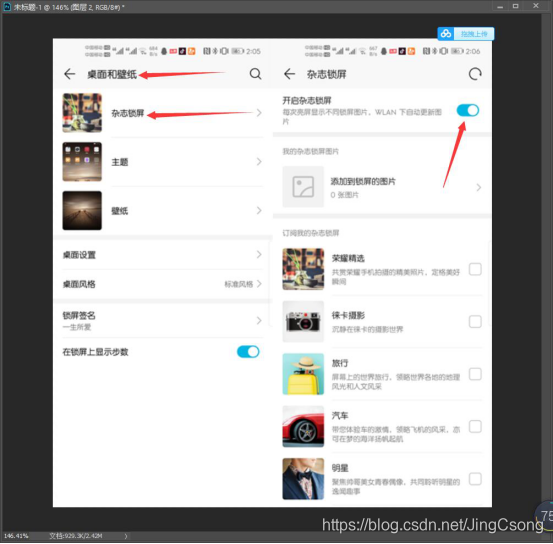This screenshot has width=553, height=544.
Task: Open the 壁纸 wallpaper thumbnail
Action: (x=82, y=211)
